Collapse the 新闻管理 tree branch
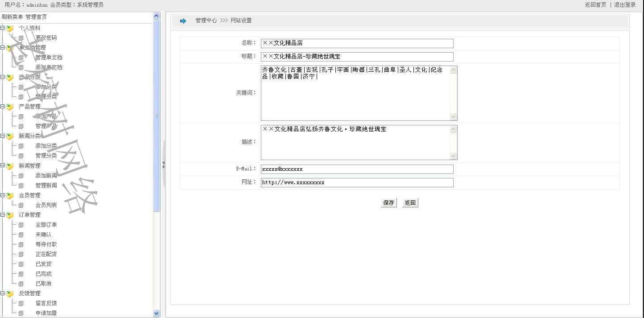The width and height of the screenshot is (644, 318). (3, 166)
